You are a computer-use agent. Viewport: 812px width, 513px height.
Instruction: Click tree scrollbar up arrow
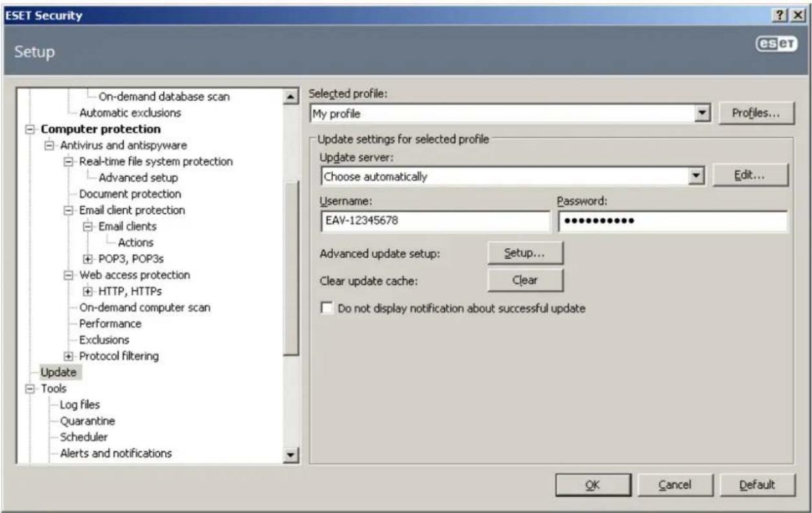click(x=291, y=96)
